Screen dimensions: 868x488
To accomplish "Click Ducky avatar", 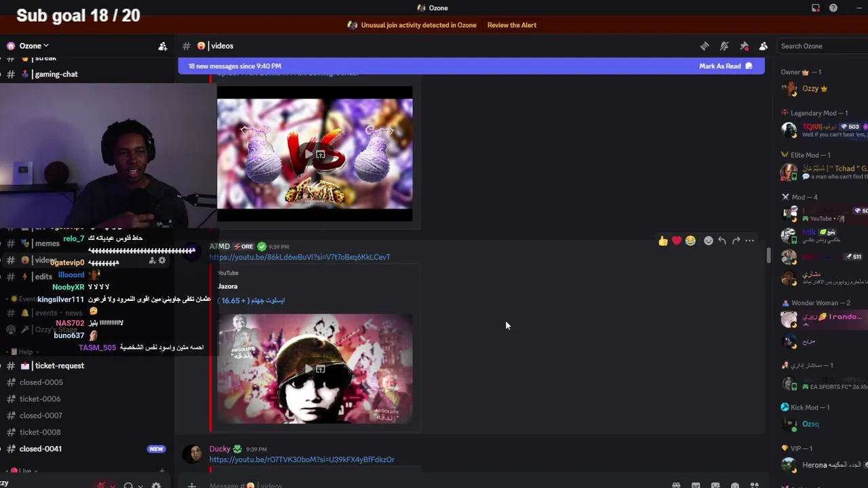I will [x=193, y=454].
